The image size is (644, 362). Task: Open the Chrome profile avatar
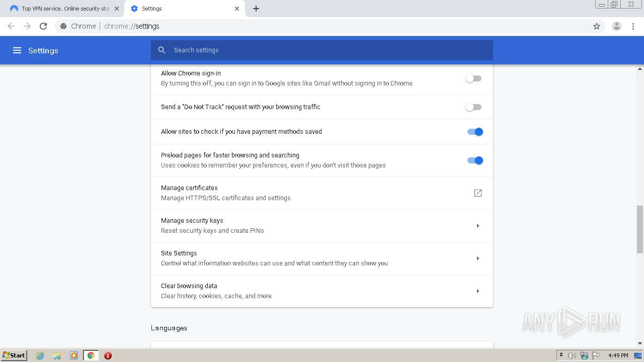point(617,26)
